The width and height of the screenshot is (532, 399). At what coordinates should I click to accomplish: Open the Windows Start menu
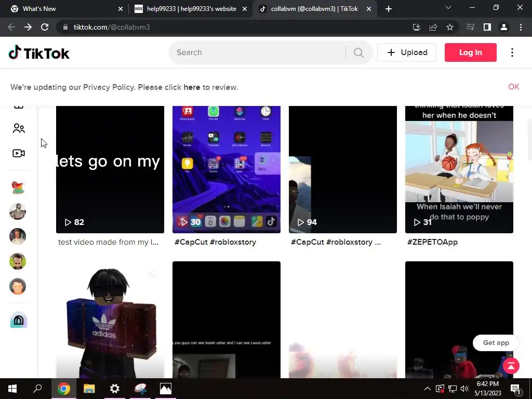point(12,389)
